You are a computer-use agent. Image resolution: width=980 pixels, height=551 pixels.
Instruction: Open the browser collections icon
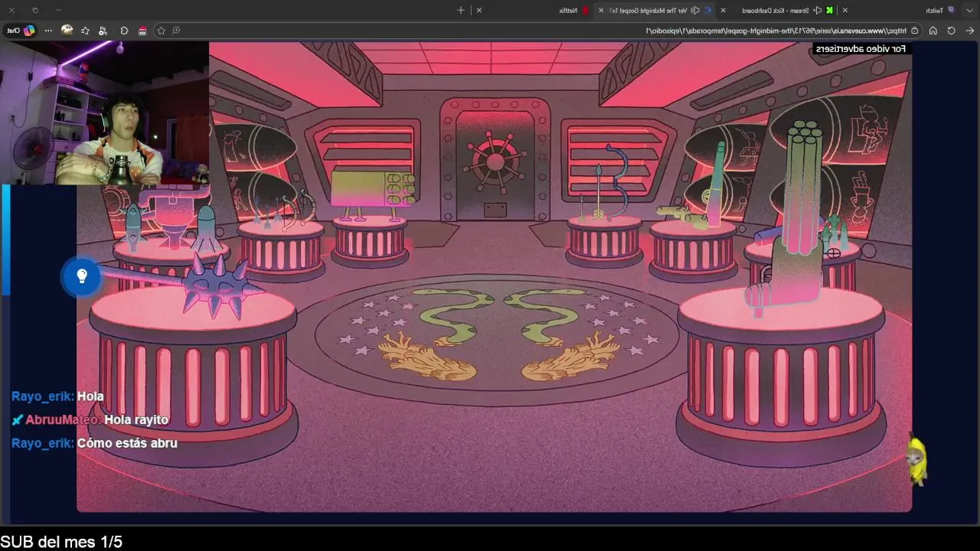coord(103,31)
